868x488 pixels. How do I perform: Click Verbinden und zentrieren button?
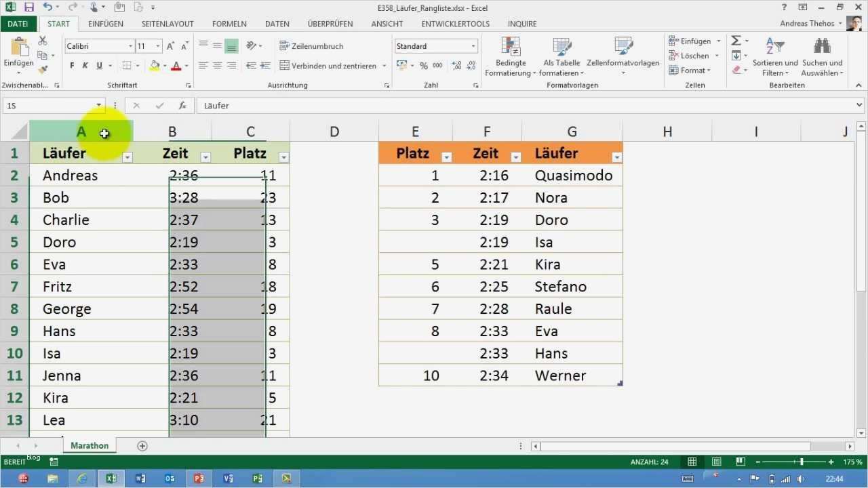[x=329, y=66]
